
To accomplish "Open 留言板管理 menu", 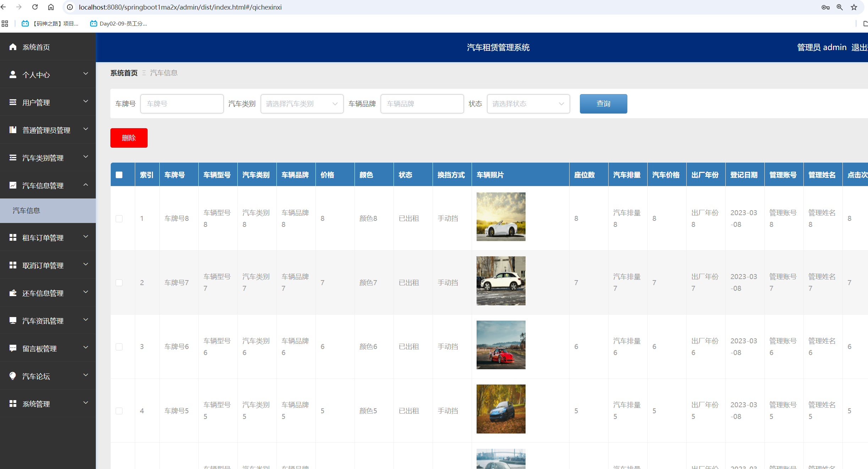I will click(48, 348).
